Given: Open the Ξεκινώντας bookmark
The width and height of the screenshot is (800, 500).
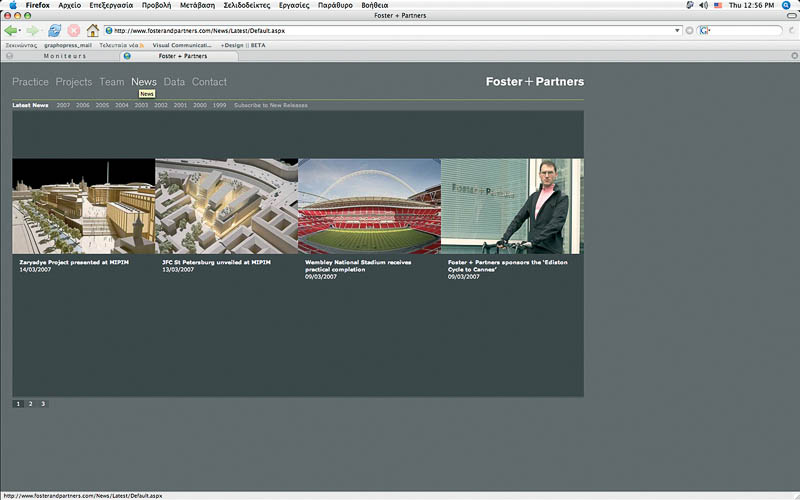Looking at the screenshot, I should click(21, 45).
